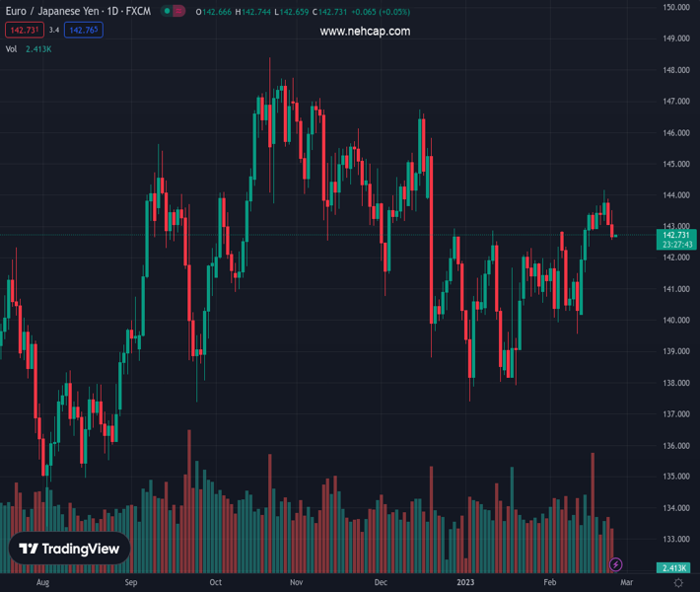Click the 3.4 spread value between prices
The image size is (700, 592).
tap(53, 31)
